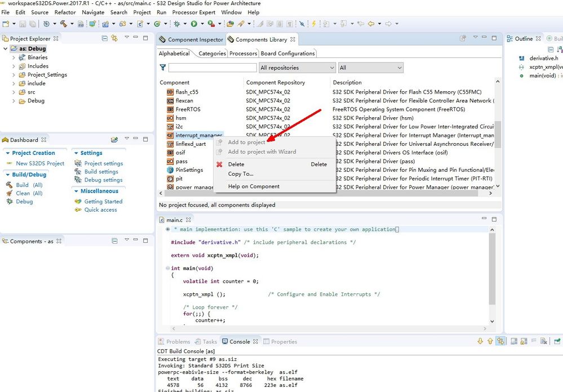
Task: Open the Problems tab
Action: [175, 341]
